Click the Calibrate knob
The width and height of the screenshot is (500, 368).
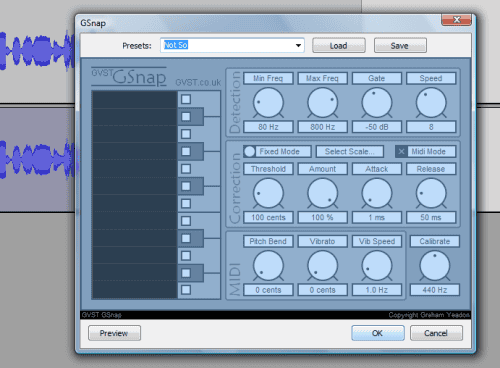tap(435, 266)
